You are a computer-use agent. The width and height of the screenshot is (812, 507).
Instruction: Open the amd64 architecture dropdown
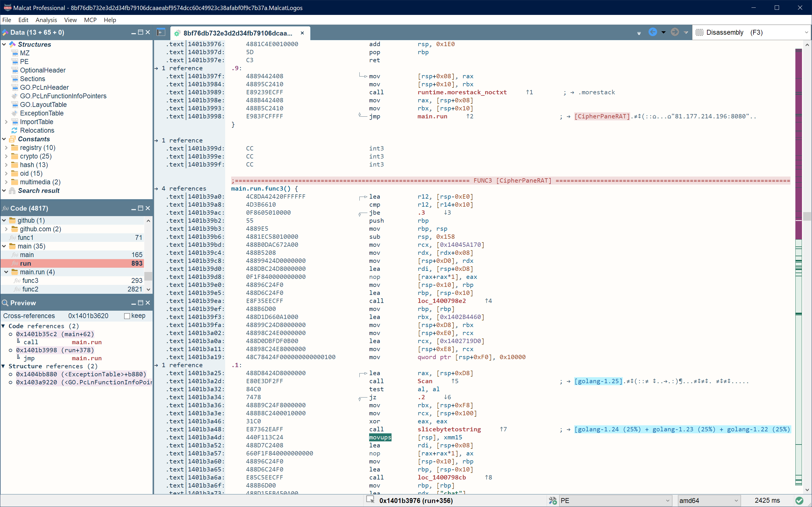pos(709,501)
